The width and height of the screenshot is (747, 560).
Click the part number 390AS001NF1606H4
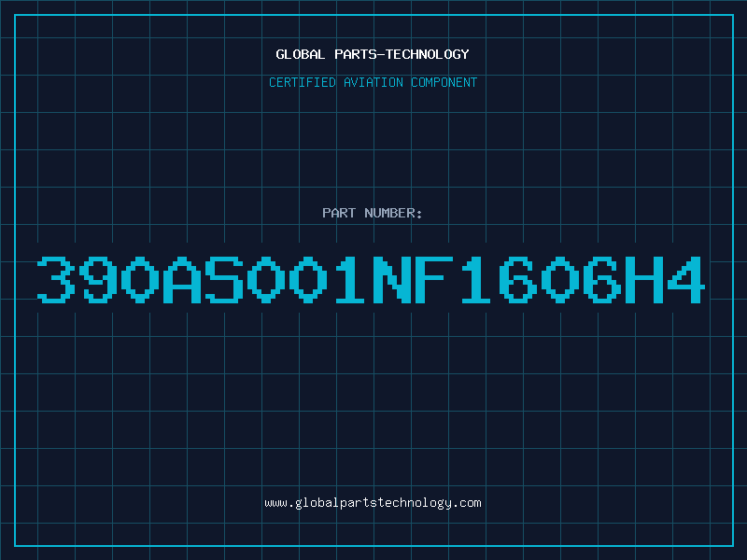coord(371,279)
